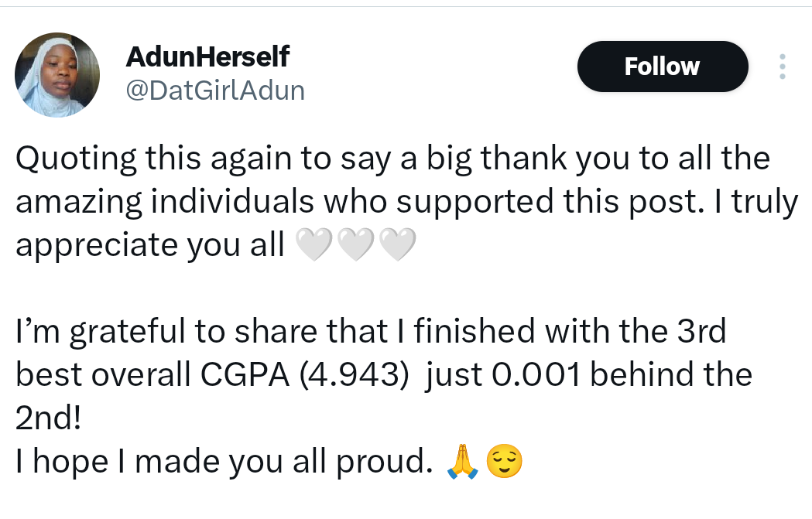Open the three-dot more options menu
The width and height of the screenshot is (812, 519).
(x=783, y=67)
